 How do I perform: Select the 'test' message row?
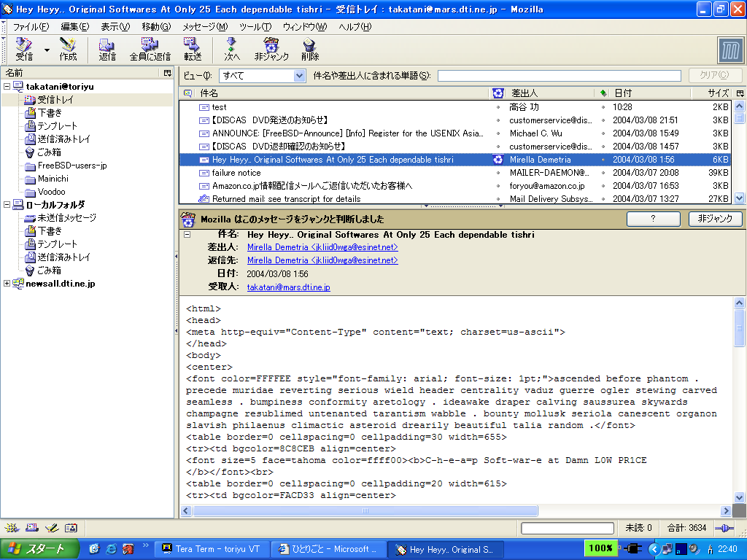tap(457, 107)
